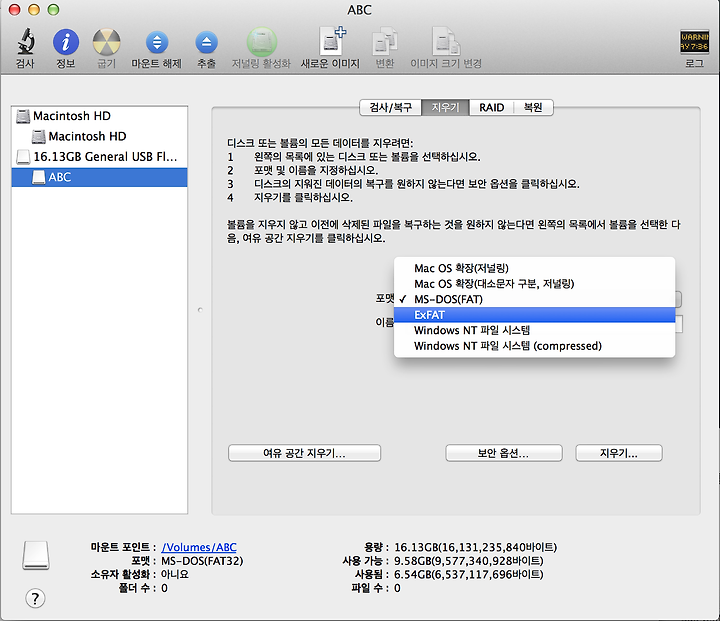The height and width of the screenshot is (621, 720).
Task: Open help with the question mark button
Action: click(x=35, y=598)
